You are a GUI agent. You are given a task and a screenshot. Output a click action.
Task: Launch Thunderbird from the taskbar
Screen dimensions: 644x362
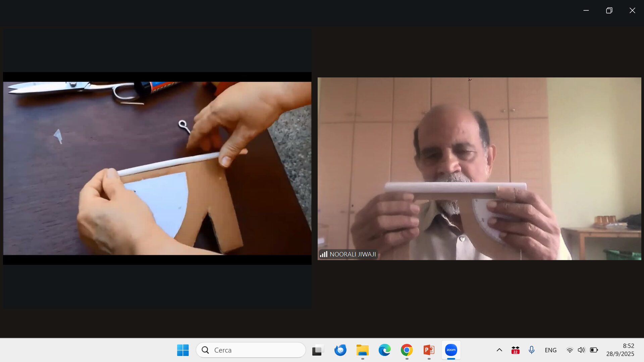coord(340,350)
